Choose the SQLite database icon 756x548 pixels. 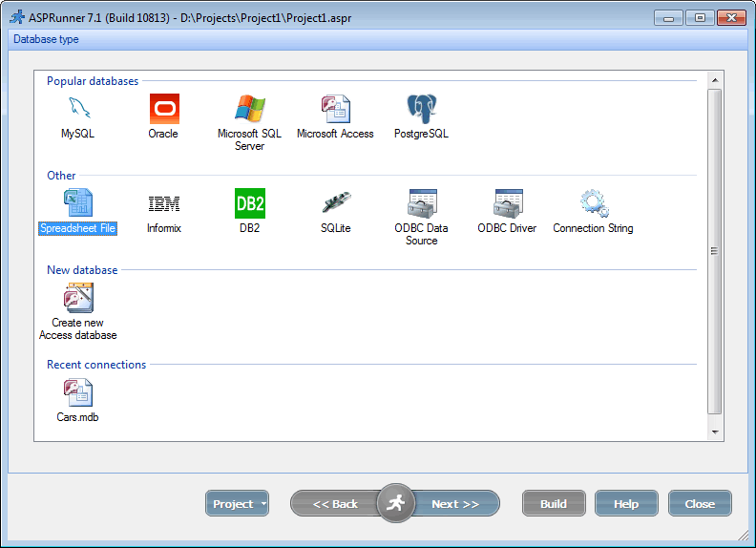[x=335, y=203]
